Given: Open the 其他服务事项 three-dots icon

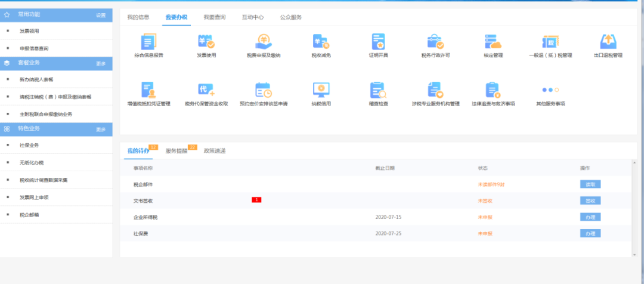Looking at the screenshot, I should point(551,89).
